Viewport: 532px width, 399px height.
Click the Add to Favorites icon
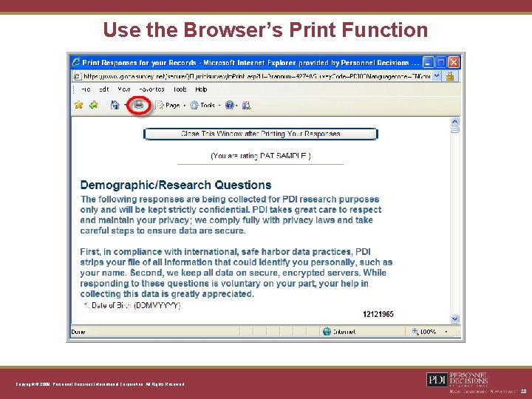click(x=94, y=105)
